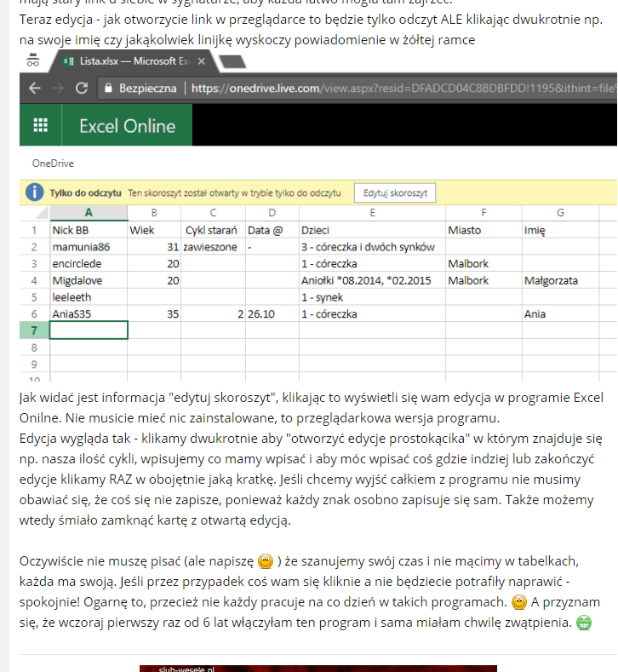This screenshot has width=618, height=672.
Task: Click the 'mamunia86' cell
Action: pos(89,247)
